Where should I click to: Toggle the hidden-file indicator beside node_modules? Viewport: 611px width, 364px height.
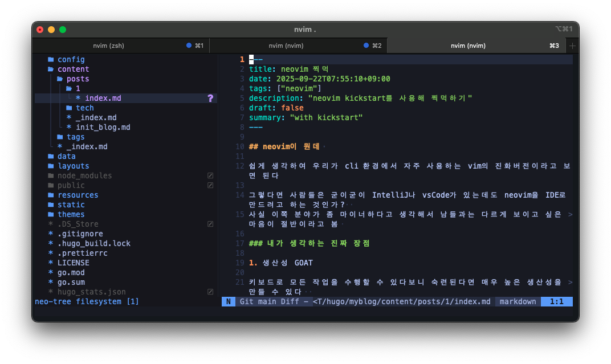point(210,175)
